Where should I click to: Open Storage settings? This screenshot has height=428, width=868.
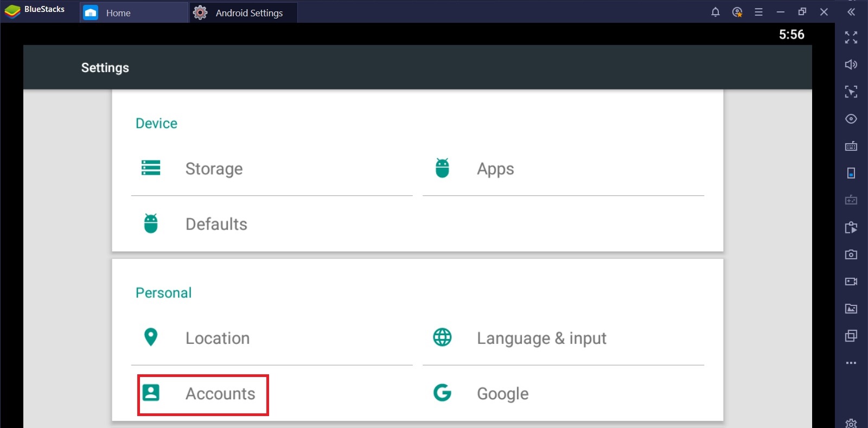(272, 169)
